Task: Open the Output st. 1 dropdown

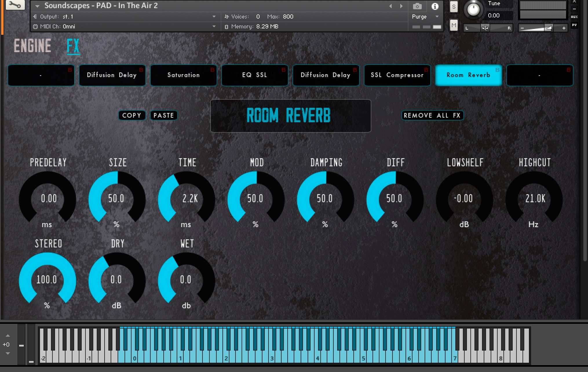Action: pos(214,17)
